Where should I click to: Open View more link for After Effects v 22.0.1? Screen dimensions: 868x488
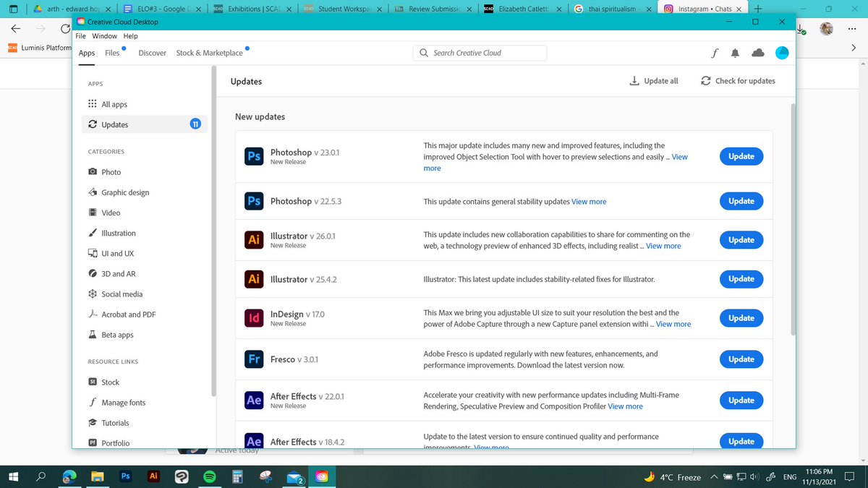point(625,406)
